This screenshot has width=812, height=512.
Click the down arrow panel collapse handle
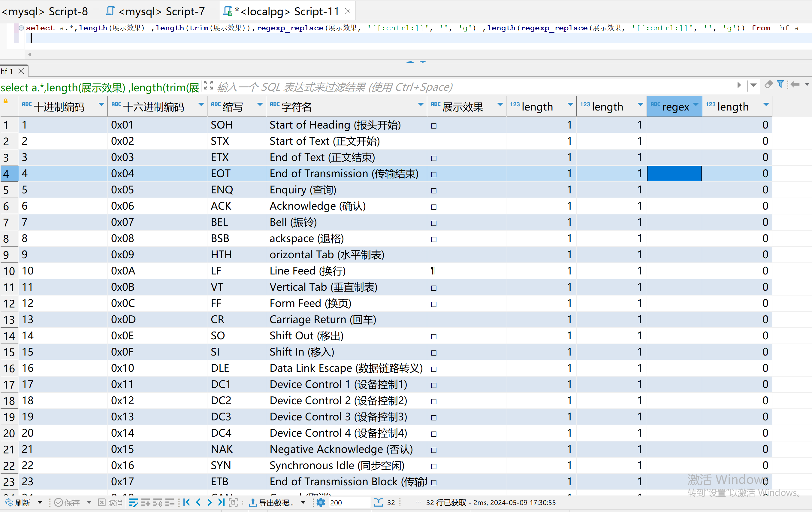423,62
